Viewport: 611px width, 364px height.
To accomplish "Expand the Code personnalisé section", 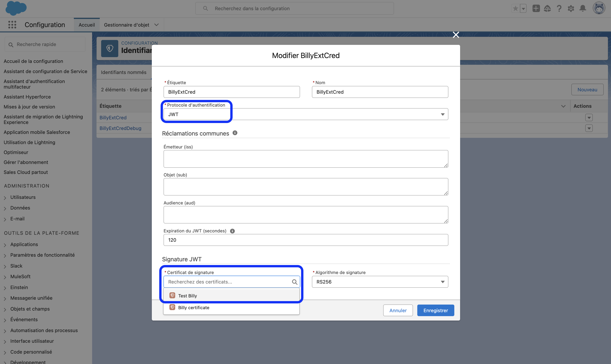I will 5,352.
